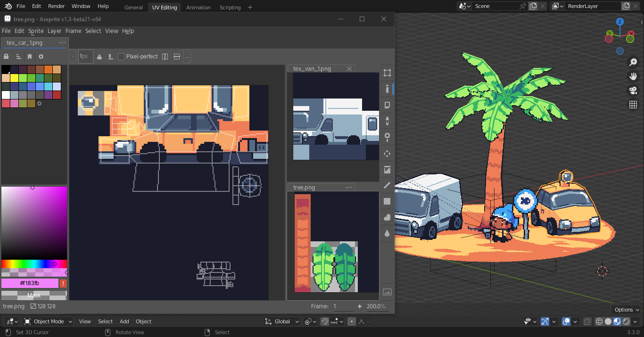Switch viewport to Wireframe shading mode
The image size is (644, 337).
[599, 321]
